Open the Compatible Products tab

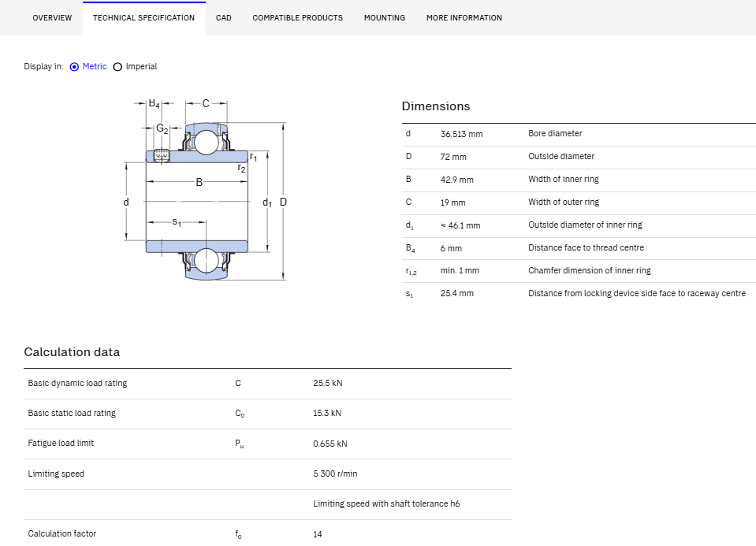(x=297, y=18)
